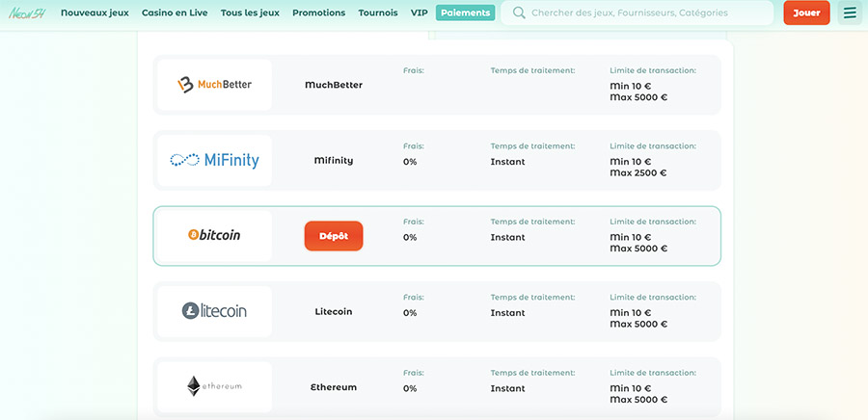Screen dimensions: 868x420
Task: Click MuchBetter's Frais label
Action: tap(414, 70)
